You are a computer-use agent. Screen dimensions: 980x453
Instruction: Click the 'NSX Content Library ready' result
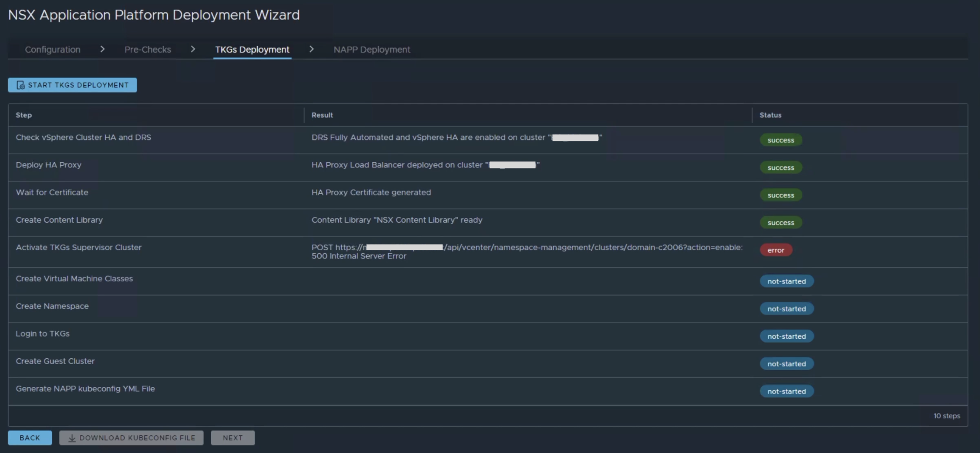(397, 220)
